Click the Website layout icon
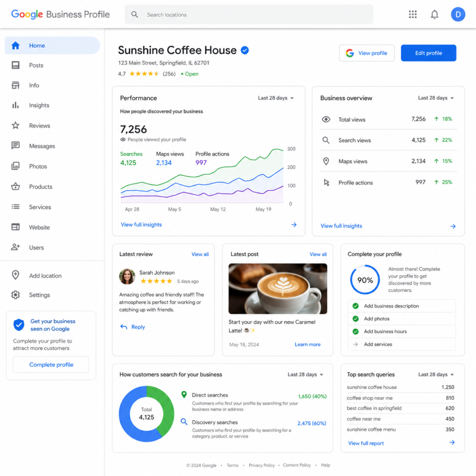The width and height of the screenshot is (476, 476). coord(15,227)
